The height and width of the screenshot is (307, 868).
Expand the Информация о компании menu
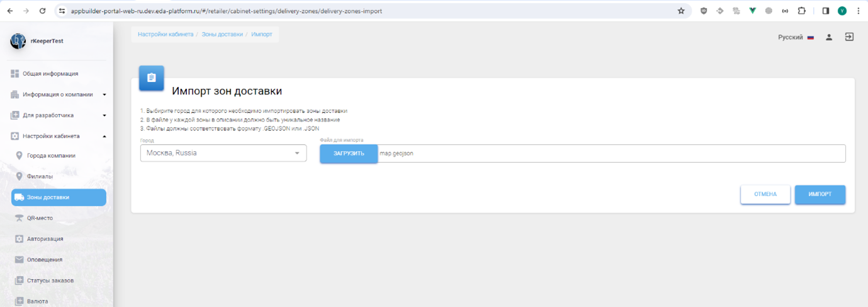click(58, 95)
